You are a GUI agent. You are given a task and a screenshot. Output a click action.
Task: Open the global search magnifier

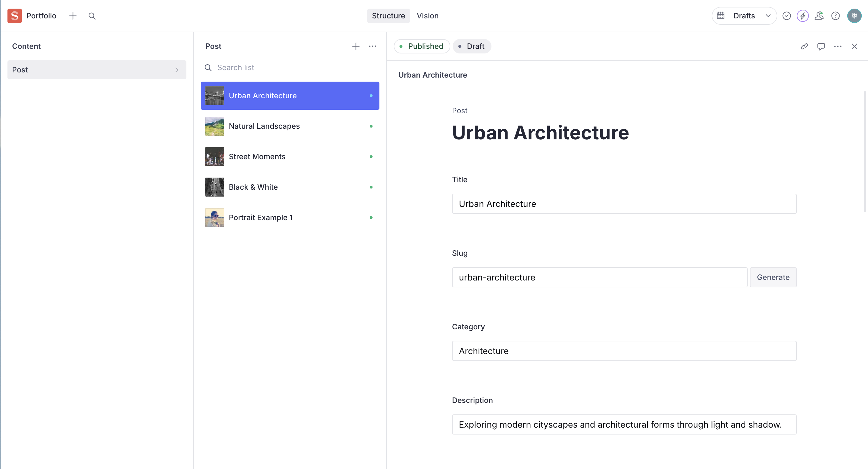92,16
